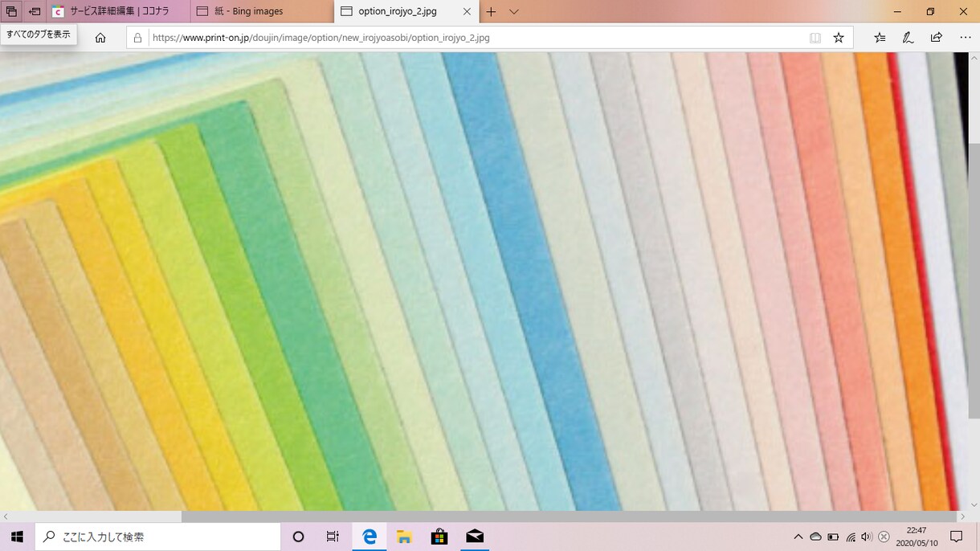The width and height of the screenshot is (980, 551).
Task: Open Mail from the taskbar
Action: [475, 537]
